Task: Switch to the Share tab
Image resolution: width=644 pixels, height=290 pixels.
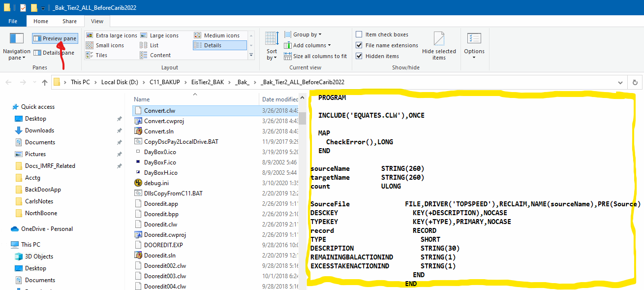Action: (69, 21)
